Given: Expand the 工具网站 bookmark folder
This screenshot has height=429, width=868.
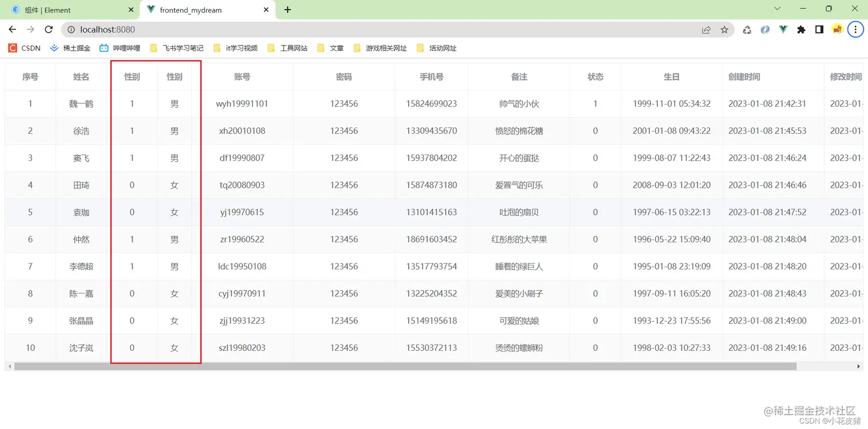Looking at the screenshot, I should tap(287, 48).
